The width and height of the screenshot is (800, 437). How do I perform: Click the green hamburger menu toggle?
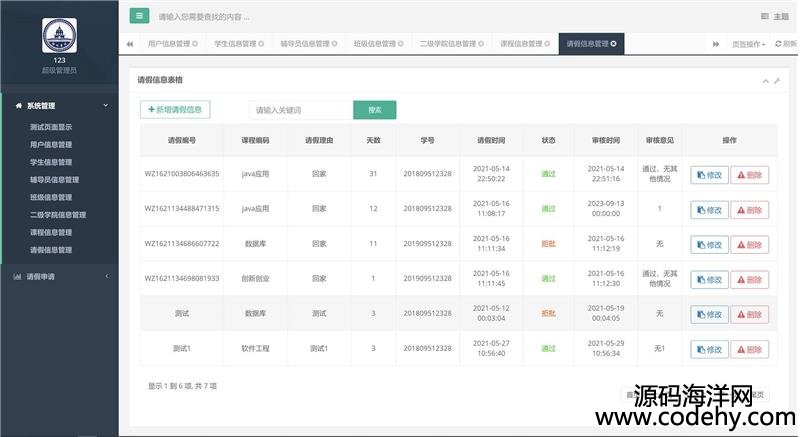click(x=139, y=16)
